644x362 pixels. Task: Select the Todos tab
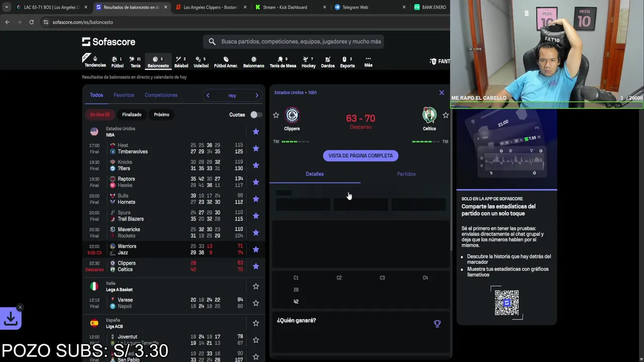tap(96, 95)
